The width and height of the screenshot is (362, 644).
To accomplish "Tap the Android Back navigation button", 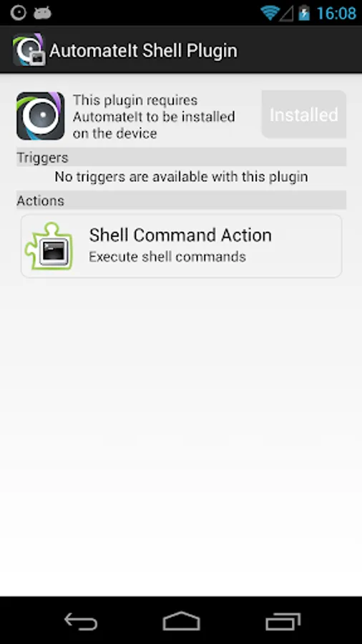I will 81,620.
